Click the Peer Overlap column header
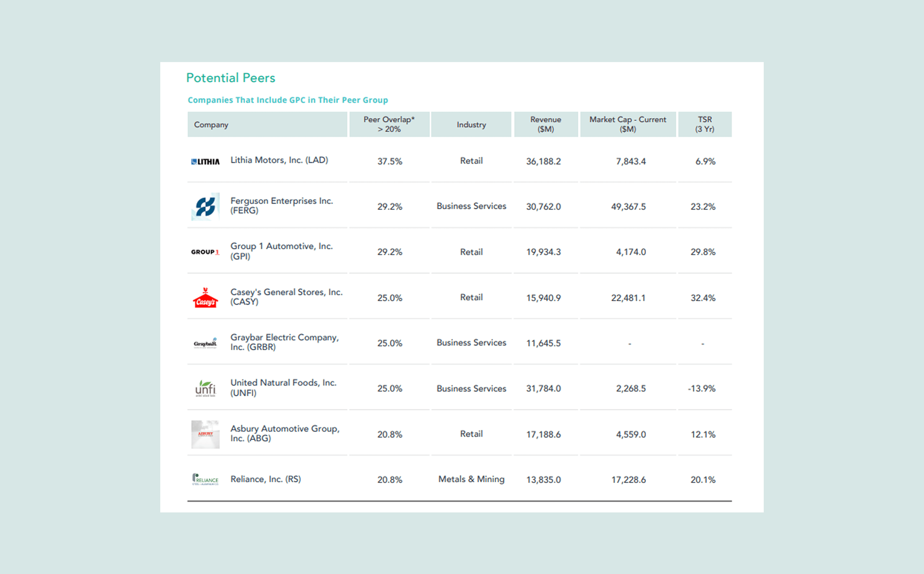The image size is (924, 574). click(389, 124)
